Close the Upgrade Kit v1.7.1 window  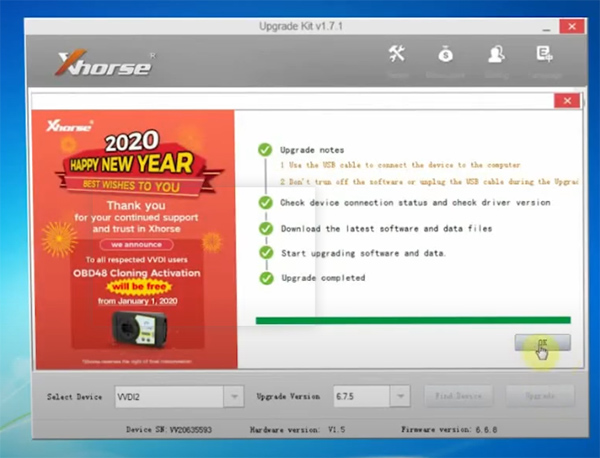click(572, 26)
